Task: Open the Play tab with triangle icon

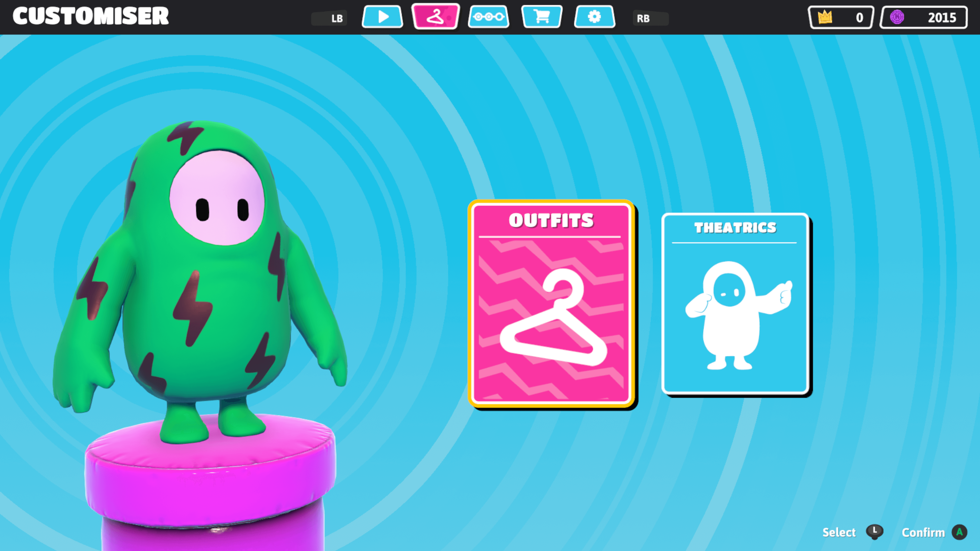Action: (x=382, y=17)
